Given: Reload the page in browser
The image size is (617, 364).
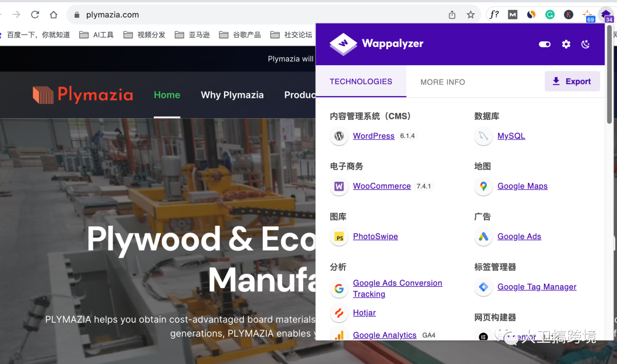Looking at the screenshot, I should point(35,14).
